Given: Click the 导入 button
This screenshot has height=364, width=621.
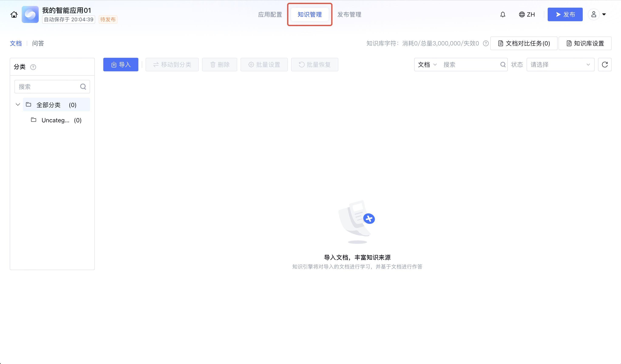Looking at the screenshot, I should pyautogui.click(x=121, y=65).
